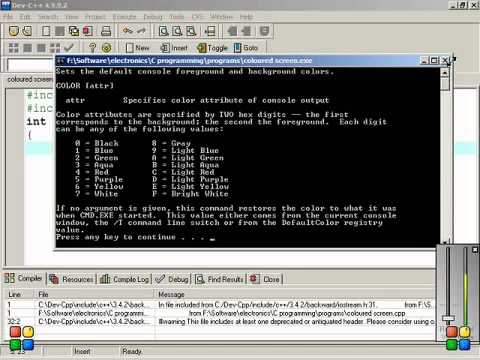The height and width of the screenshot is (360, 480).
Task: Click the Undo toolbar icon
Action: click(127, 31)
